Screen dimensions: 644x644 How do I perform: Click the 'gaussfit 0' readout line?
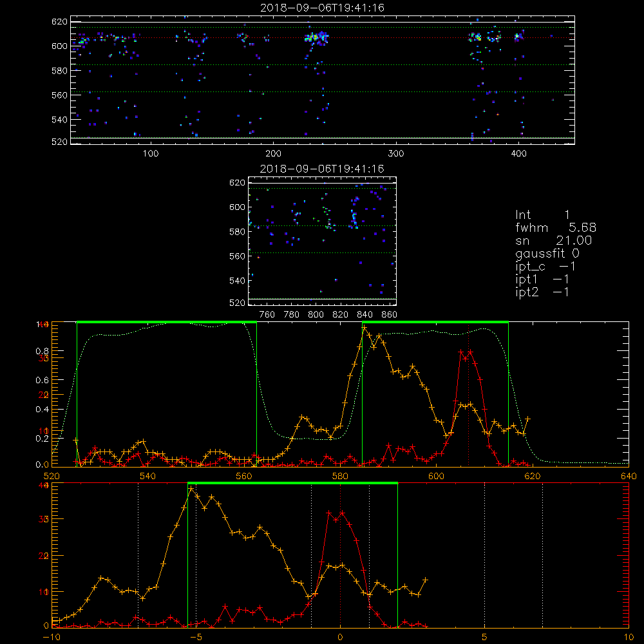[547, 254]
